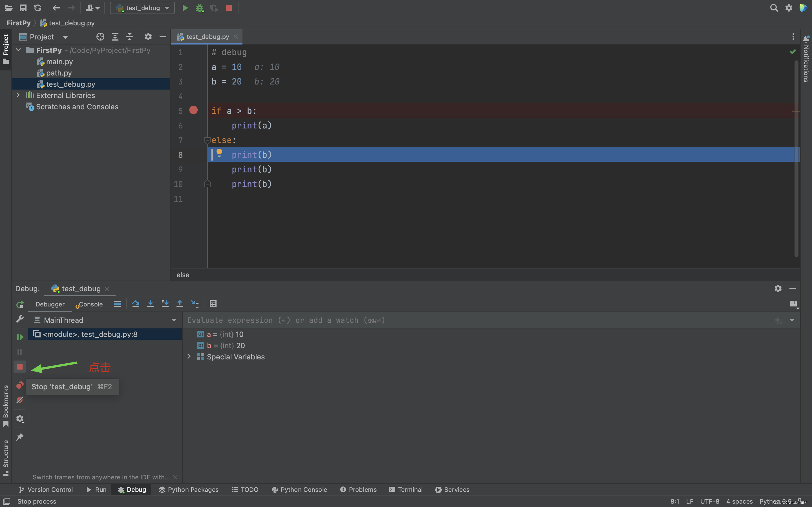The height and width of the screenshot is (507, 812).
Task: Click the Step Over icon in debugger toolbar
Action: click(x=136, y=303)
